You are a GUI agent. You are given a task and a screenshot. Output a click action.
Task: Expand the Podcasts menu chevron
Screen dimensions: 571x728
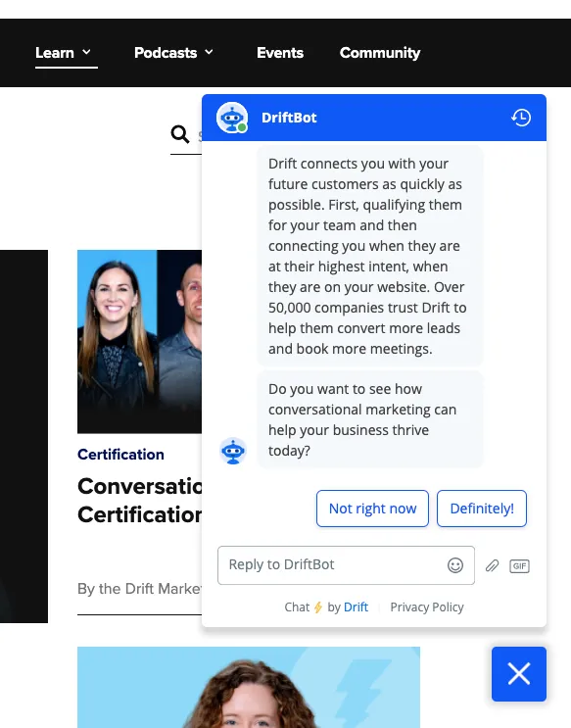pos(209,52)
